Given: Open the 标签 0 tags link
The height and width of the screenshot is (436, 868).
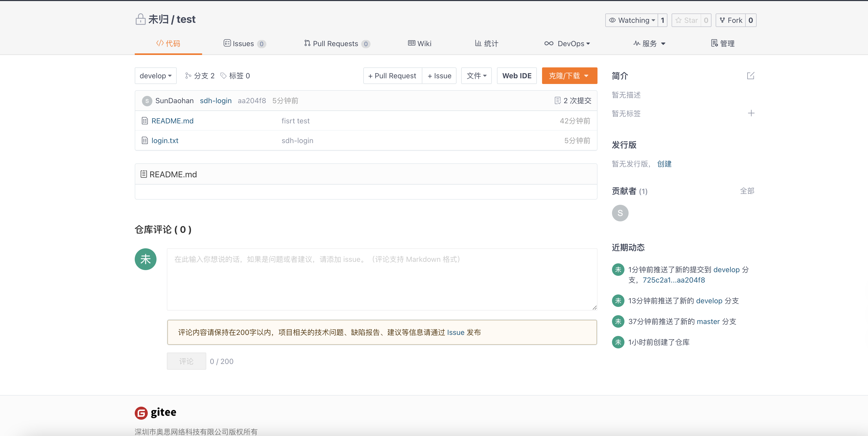Looking at the screenshot, I should pos(235,76).
